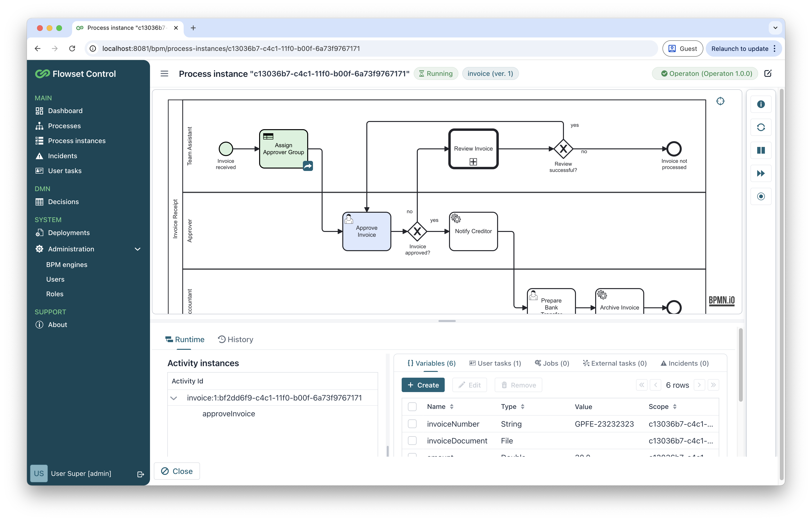This screenshot has height=521, width=812.
Task: Toggle the select-all checkbox in the variables table
Action: (x=412, y=407)
